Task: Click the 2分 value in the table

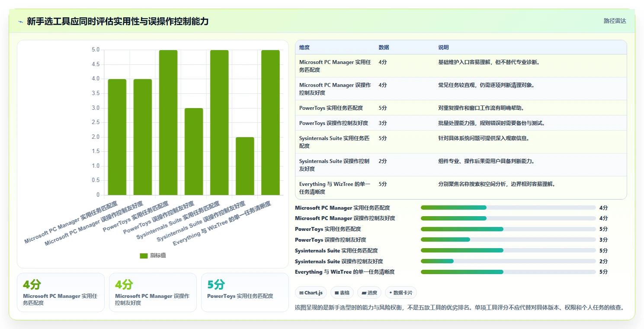Action: coord(383,161)
